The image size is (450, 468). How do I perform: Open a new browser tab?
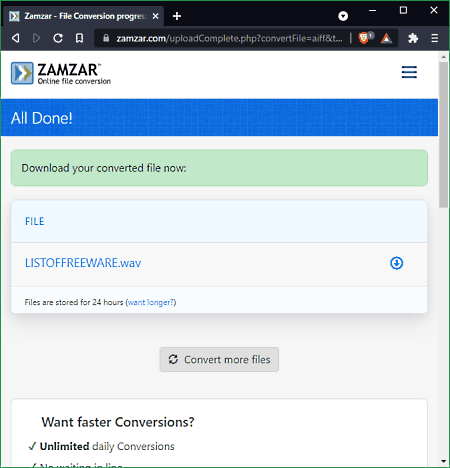click(x=177, y=16)
